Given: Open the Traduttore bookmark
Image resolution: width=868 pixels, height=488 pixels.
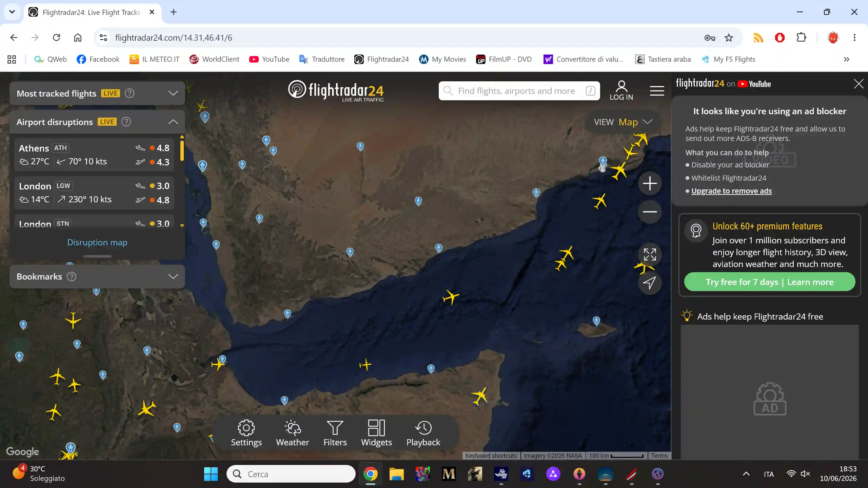Looking at the screenshot, I should pyautogui.click(x=322, y=59).
